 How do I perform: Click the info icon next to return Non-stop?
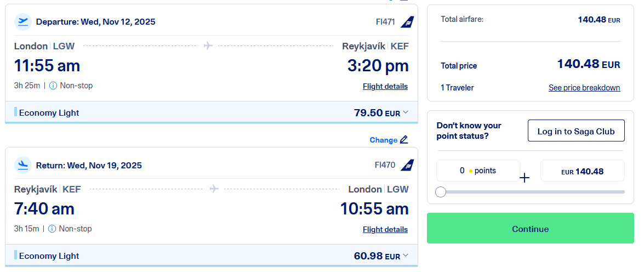pos(52,229)
